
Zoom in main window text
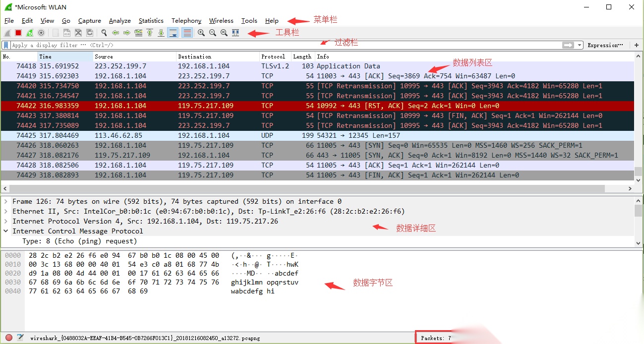(x=201, y=33)
